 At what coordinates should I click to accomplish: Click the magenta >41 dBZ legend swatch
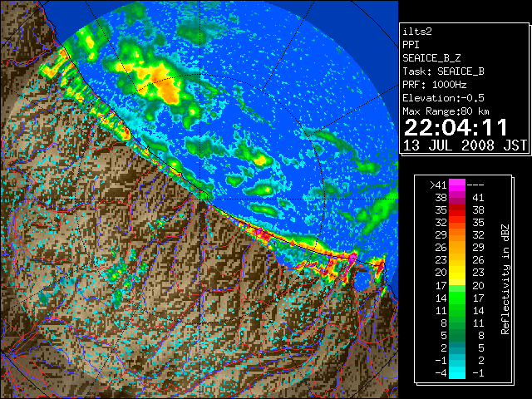457,185
